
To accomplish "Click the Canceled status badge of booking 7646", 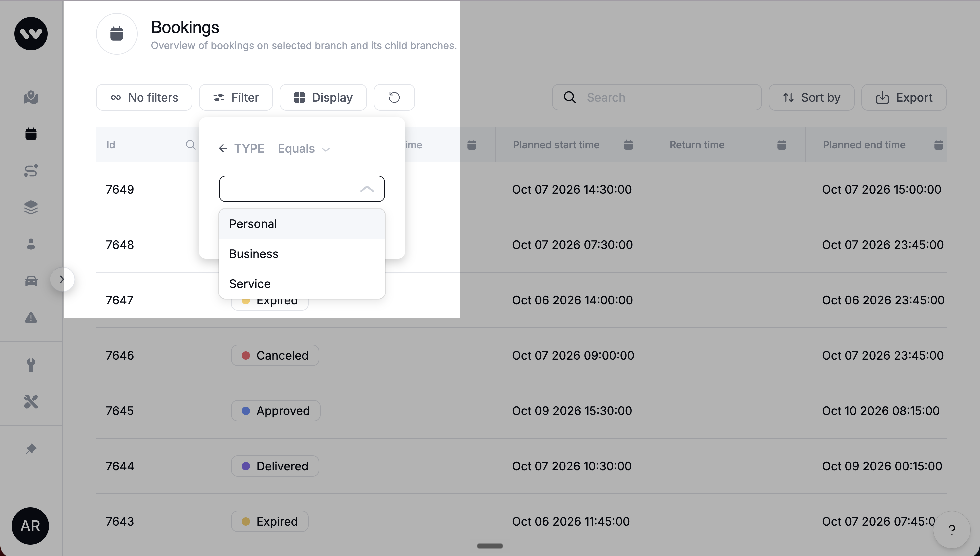I will pyautogui.click(x=275, y=356).
